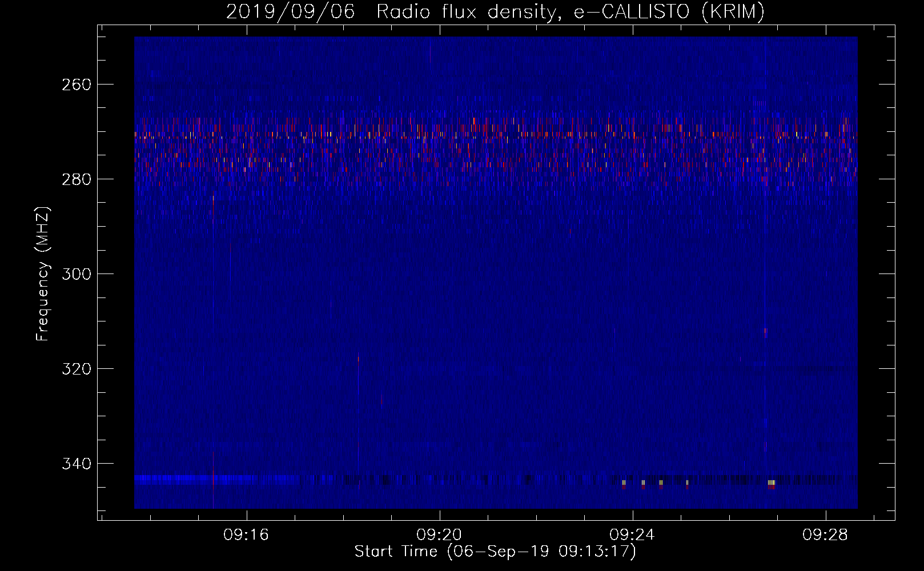Click the 09:16 time tick label
The height and width of the screenshot is (571, 924).
click(246, 535)
